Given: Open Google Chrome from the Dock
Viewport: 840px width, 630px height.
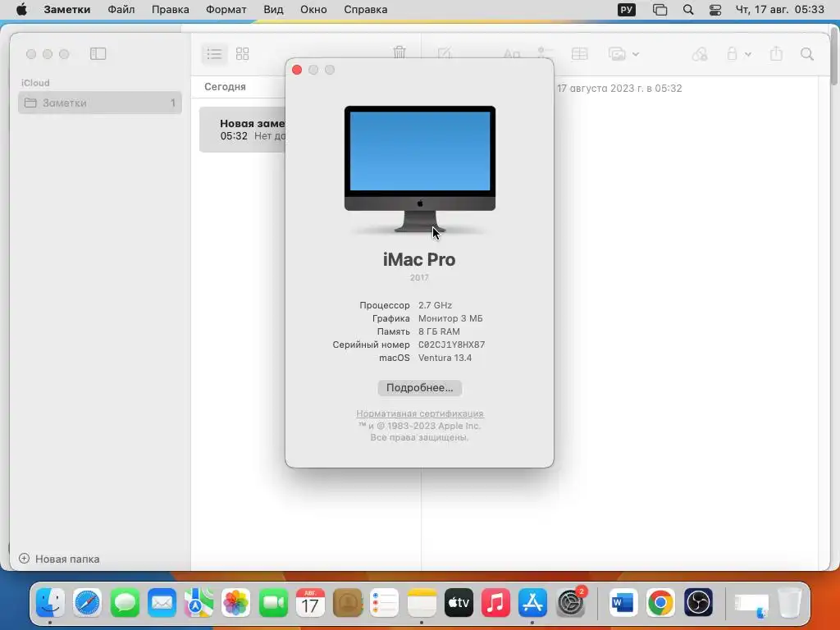Looking at the screenshot, I should 660,603.
